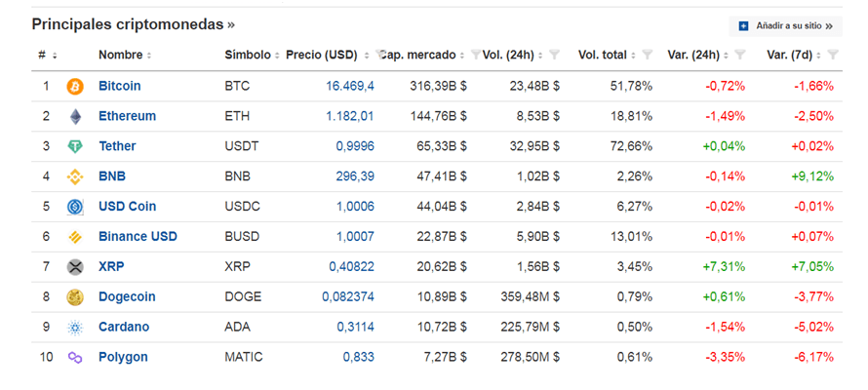Image resolution: width=868 pixels, height=390 pixels.
Task: Open filter icon for Var. (7d) column
Action: coord(833,55)
